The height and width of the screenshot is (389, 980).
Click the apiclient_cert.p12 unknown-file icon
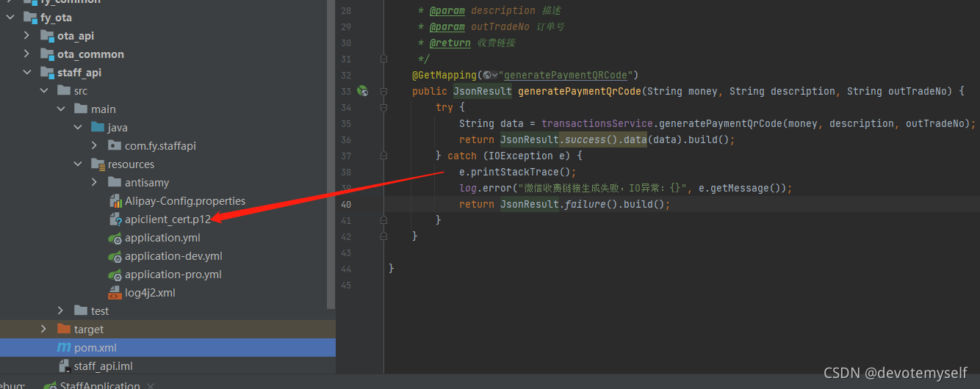point(115,219)
